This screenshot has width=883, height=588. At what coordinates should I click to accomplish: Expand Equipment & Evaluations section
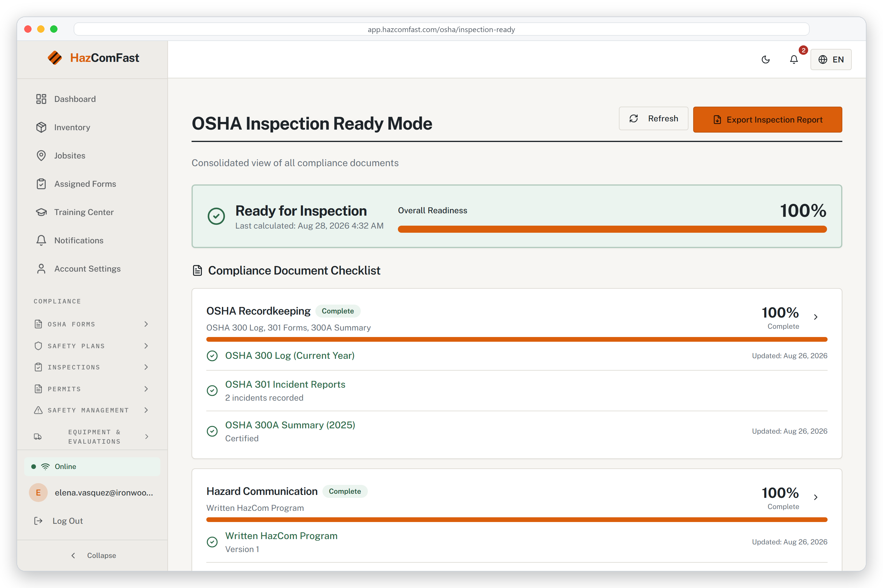point(92,437)
